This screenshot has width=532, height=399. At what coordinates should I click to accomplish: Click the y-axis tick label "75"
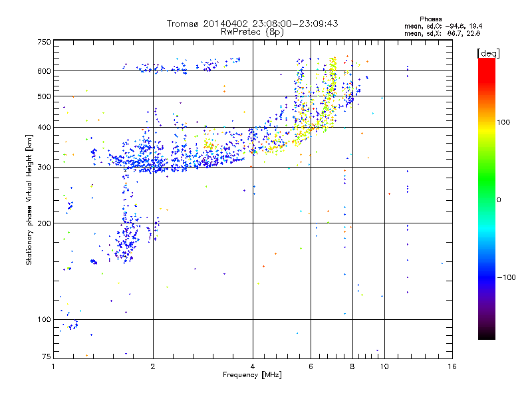coord(47,356)
